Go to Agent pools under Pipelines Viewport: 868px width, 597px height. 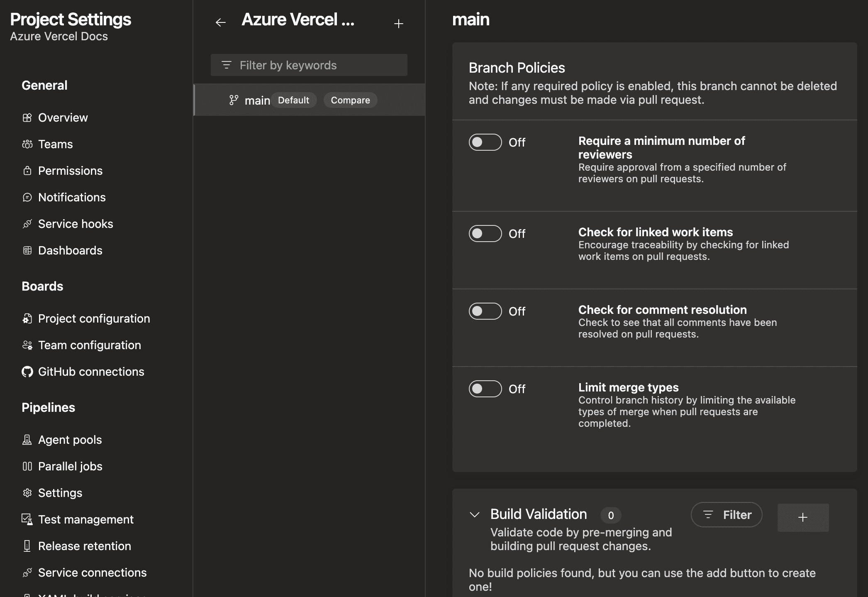click(x=70, y=439)
